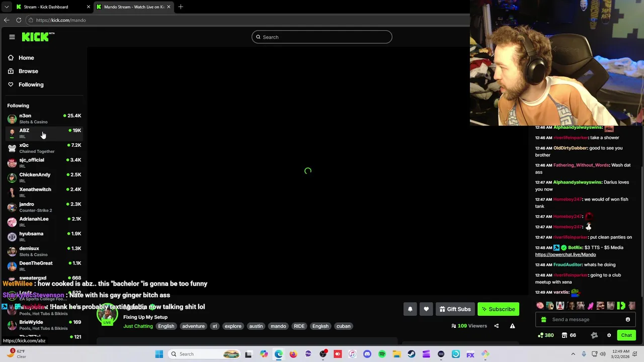644x362 pixels.
Task: Open xQc channel in Following list
Action: [x=44, y=148]
